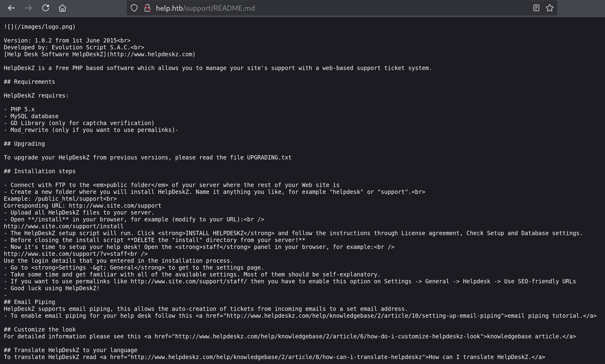Image resolution: width=605 pixels, height=364 pixels.
Task: Click the 'GD Library' requirement line
Action: [79, 123]
